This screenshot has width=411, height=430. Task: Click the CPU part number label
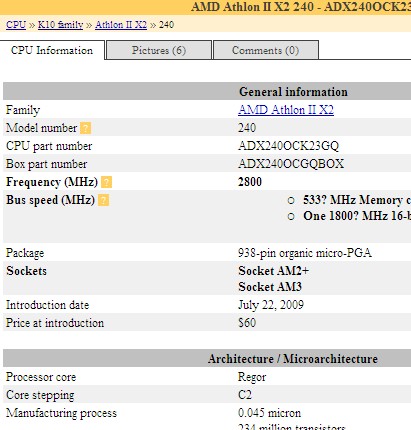pyautogui.click(x=49, y=146)
